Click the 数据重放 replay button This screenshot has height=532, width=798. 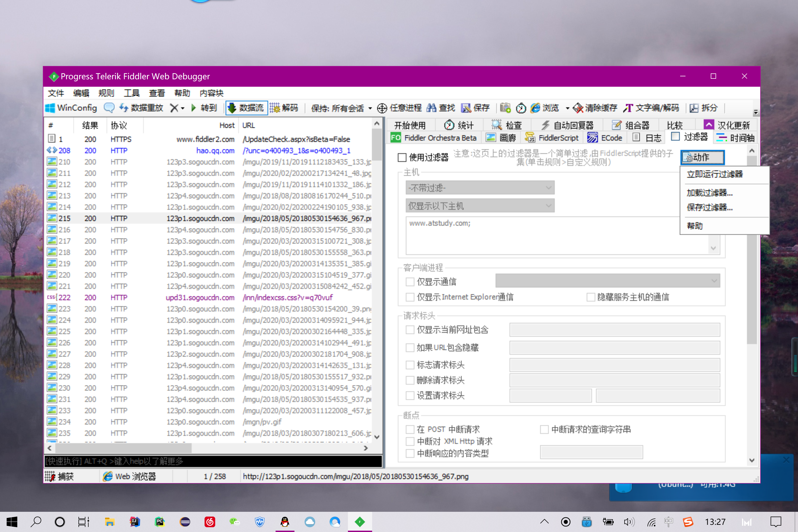(x=141, y=108)
